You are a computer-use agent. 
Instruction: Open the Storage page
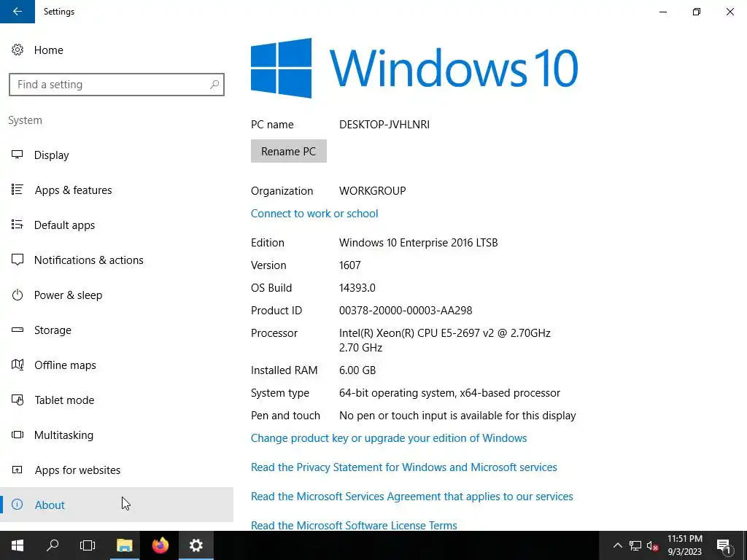pos(53,330)
